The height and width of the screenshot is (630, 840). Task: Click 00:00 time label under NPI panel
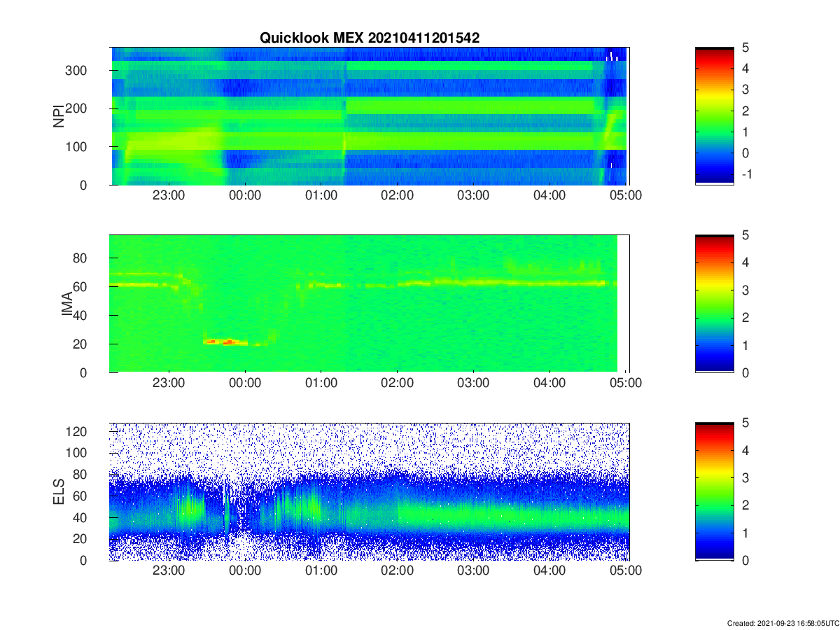(x=244, y=196)
